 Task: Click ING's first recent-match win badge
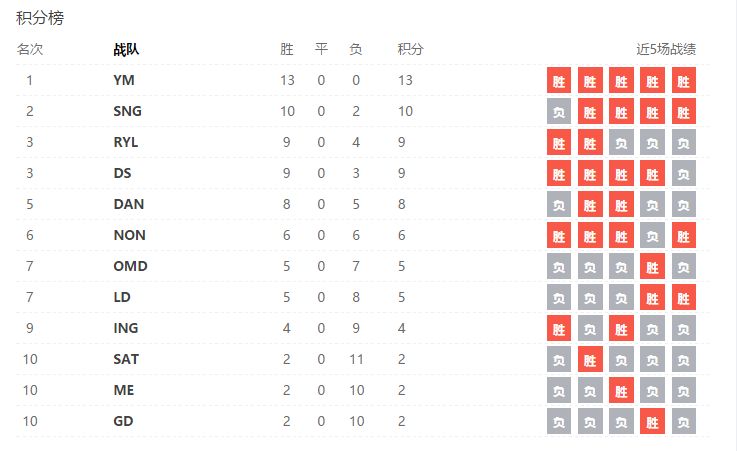point(559,329)
